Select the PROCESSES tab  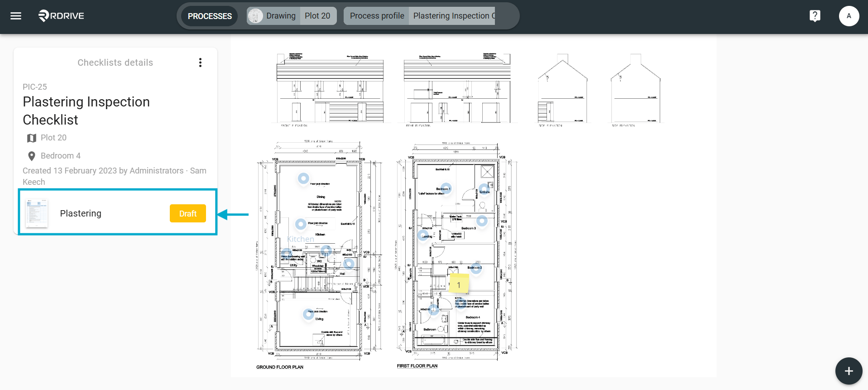coord(210,16)
